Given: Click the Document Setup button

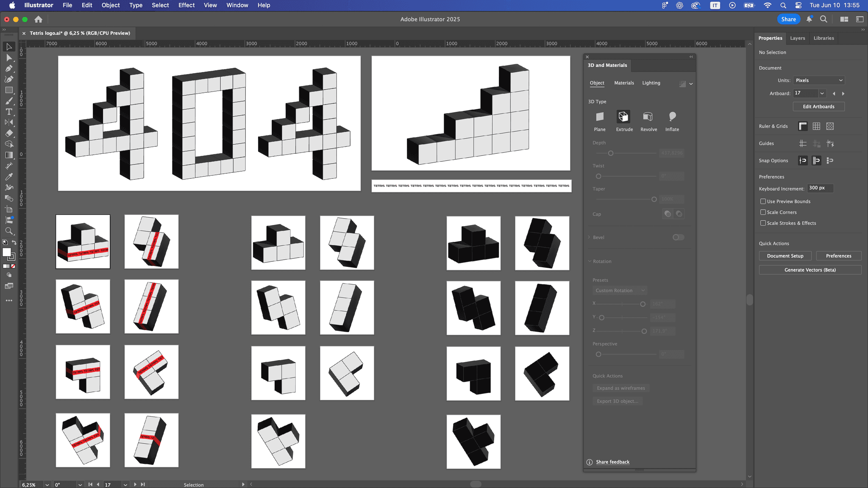Looking at the screenshot, I should pos(785,256).
